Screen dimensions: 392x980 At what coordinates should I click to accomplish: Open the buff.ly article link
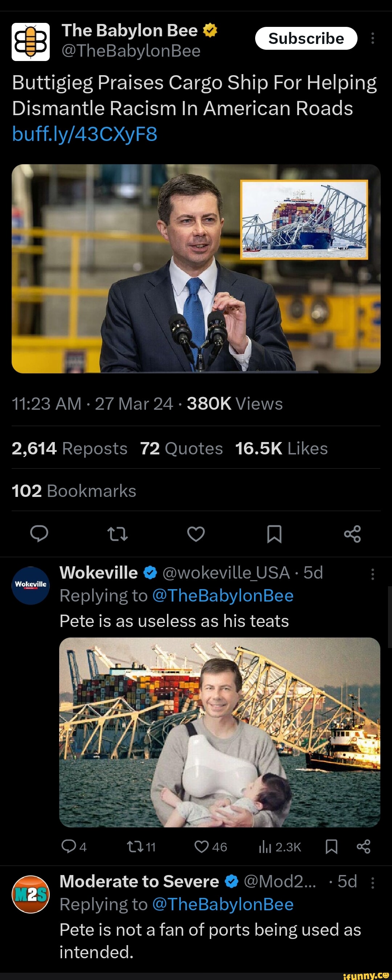coord(85,134)
